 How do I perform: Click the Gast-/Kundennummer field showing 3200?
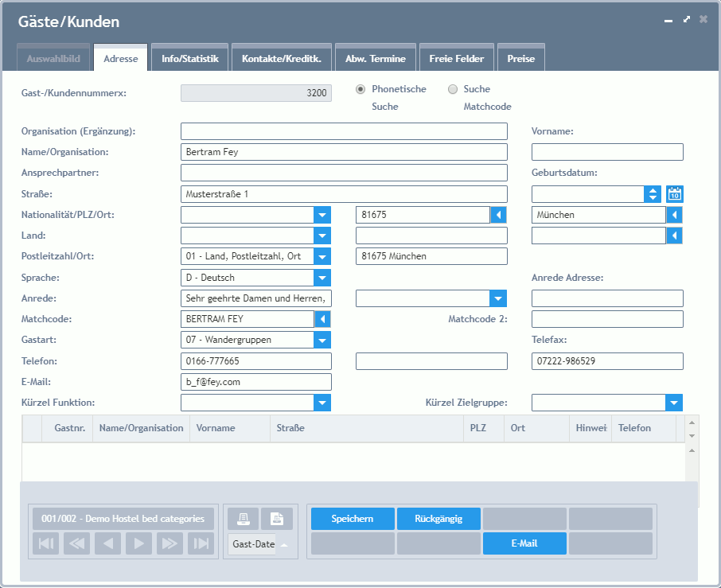click(256, 93)
